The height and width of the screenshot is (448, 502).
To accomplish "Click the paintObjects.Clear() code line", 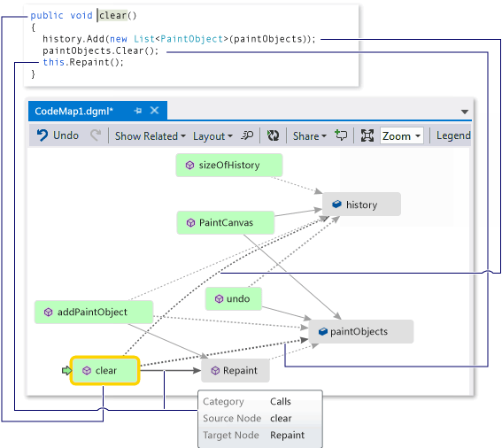I will 101,51.
